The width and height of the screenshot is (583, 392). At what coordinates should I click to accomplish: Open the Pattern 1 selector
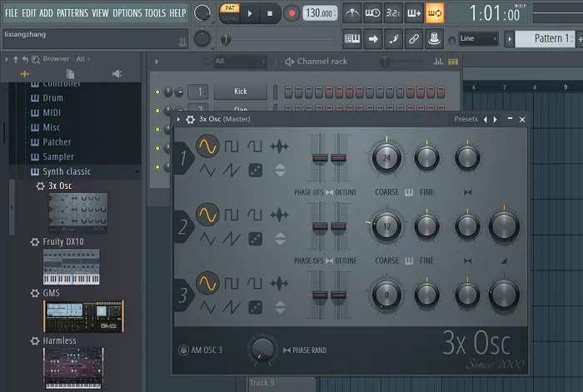point(545,38)
